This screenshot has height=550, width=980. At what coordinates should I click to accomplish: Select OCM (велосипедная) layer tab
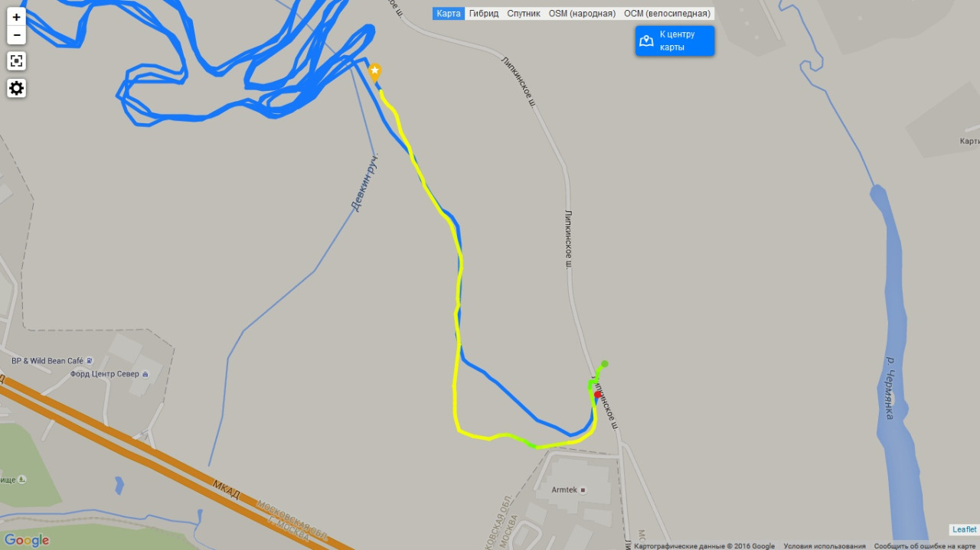[x=667, y=14]
